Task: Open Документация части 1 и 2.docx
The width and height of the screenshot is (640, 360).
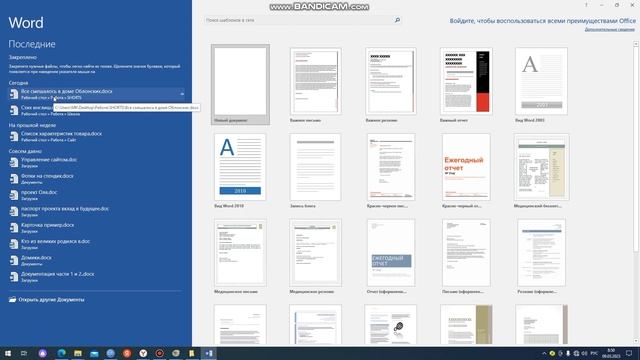Action: point(96,277)
